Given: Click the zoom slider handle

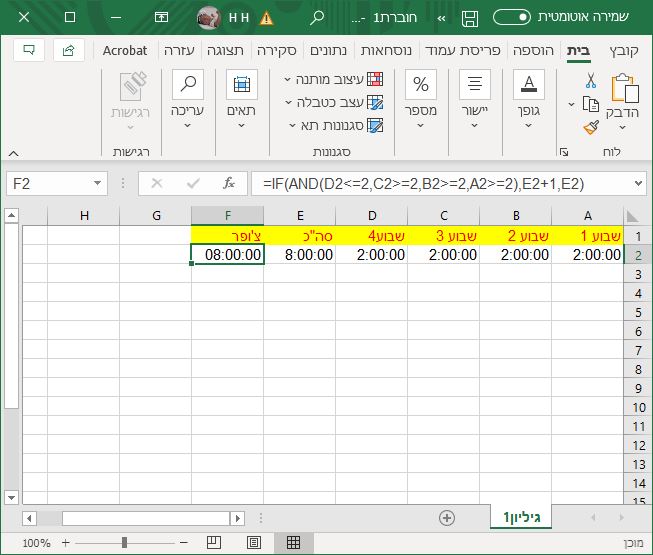Looking at the screenshot, I should (124, 543).
